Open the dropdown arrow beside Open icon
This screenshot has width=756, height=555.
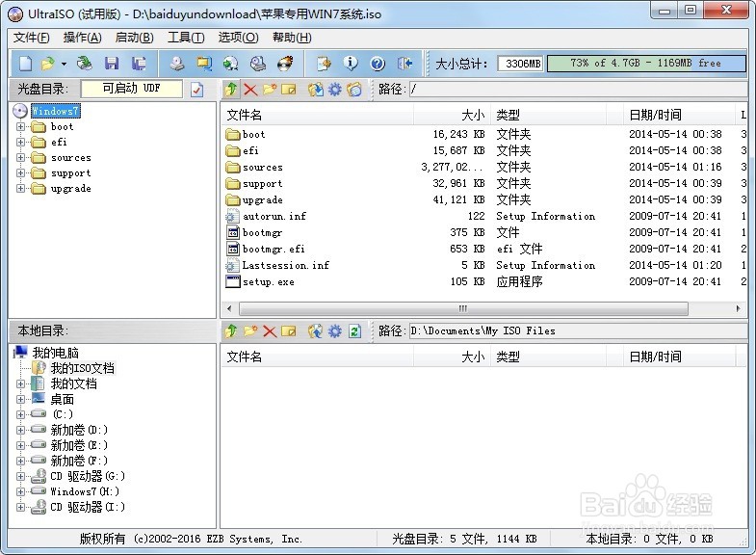[64, 64]
